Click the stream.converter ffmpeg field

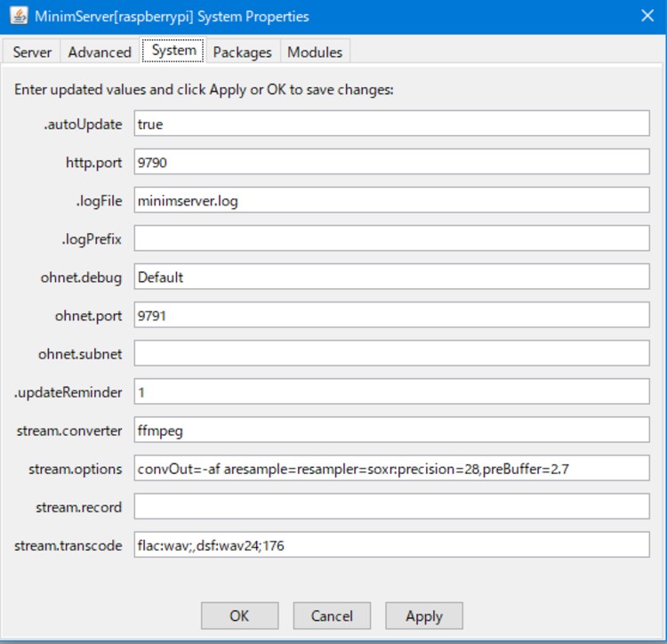391,431
